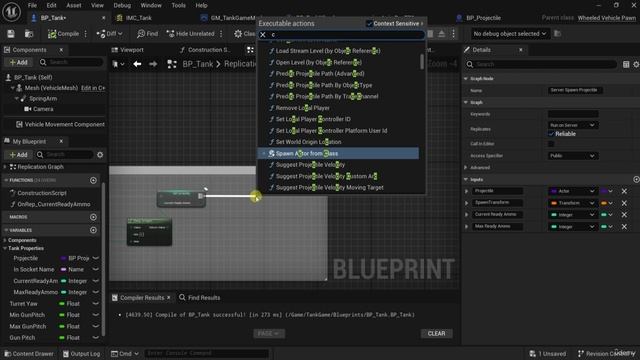Open Projectile input type Actor dropdown
This screenshot has width=640, height=360.
pyautogui.click(x=572, y=191)
